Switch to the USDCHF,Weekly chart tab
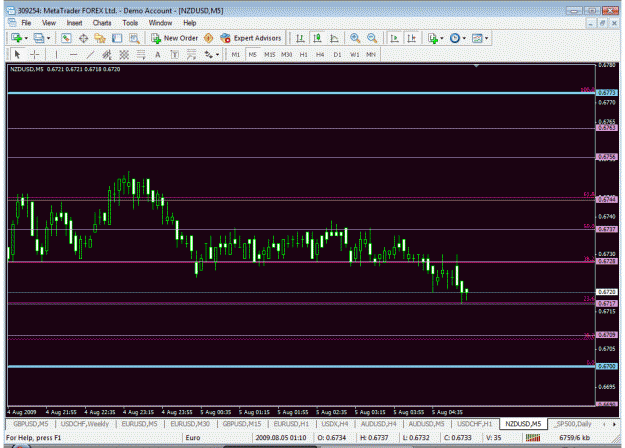Viewport: 625px width, 448px height. (85, 424)
